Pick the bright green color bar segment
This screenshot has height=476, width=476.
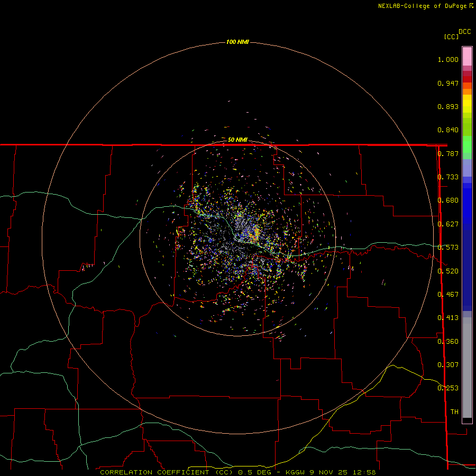point(467,144)
